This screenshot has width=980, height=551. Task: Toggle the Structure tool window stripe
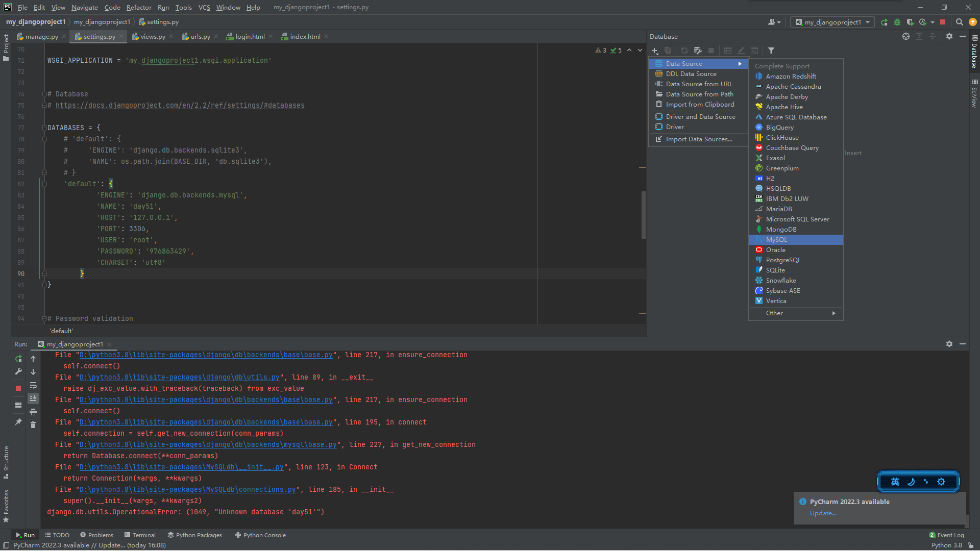(6, 462)
